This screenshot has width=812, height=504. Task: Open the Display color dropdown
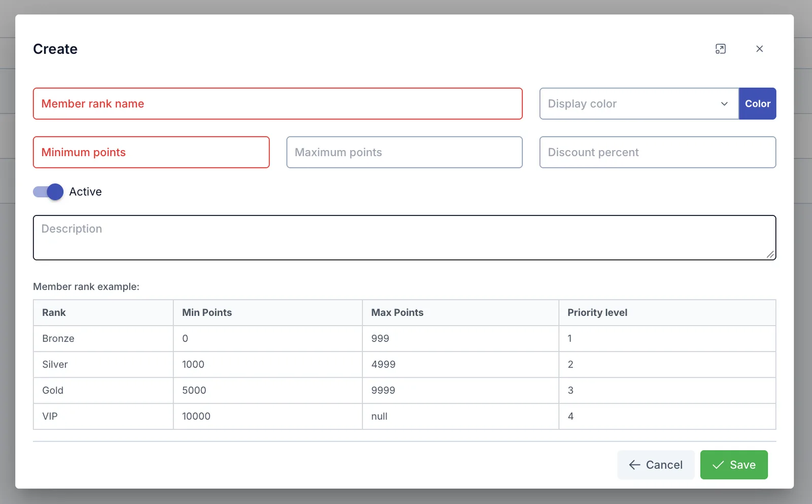(639, 103)
